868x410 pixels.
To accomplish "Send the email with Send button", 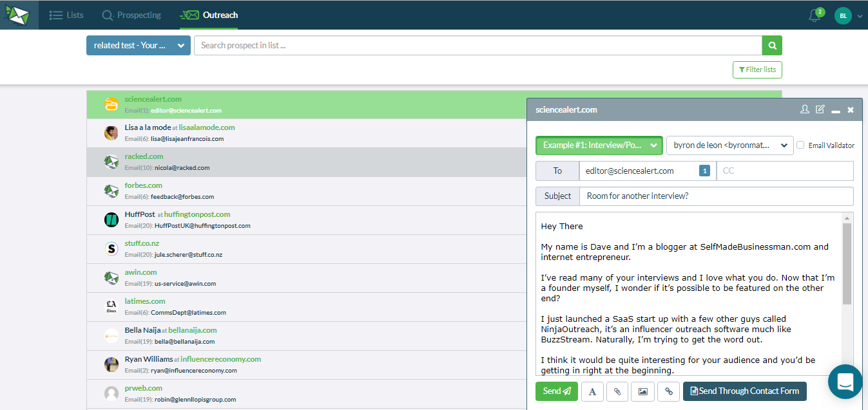I will (x=557, y=391).
